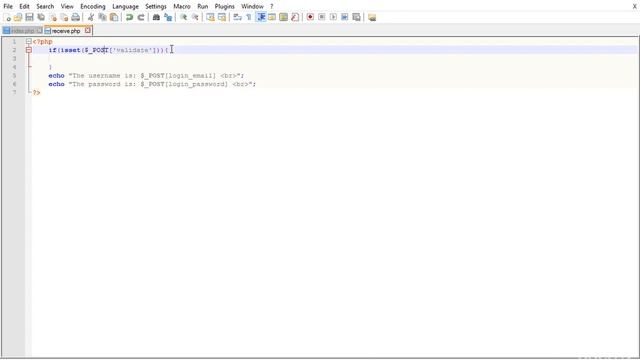Open the File menu

click(8, 6)
